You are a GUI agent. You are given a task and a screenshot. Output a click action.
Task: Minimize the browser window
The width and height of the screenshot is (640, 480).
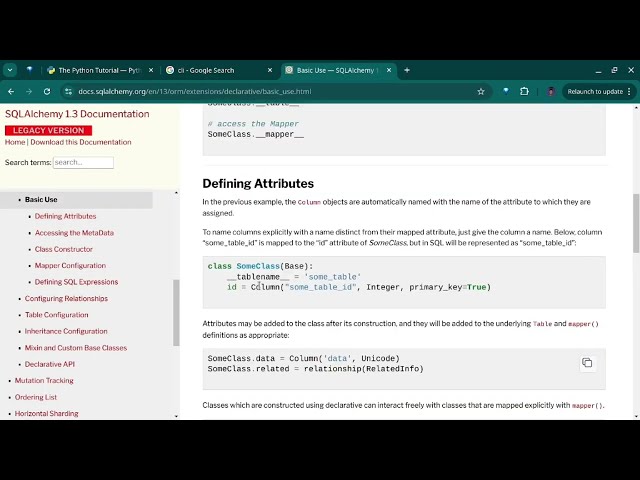click(598, 70)
